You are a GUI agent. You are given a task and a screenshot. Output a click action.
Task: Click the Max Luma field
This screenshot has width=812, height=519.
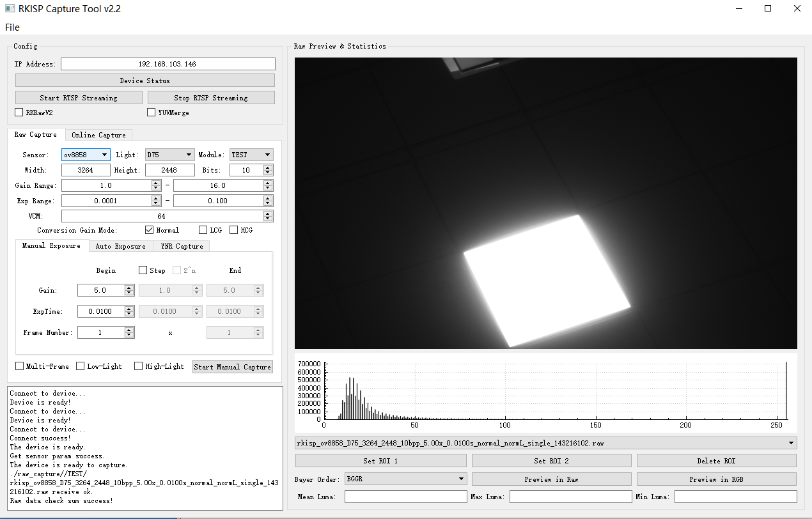pyautogui.click(x=570, y=497)
